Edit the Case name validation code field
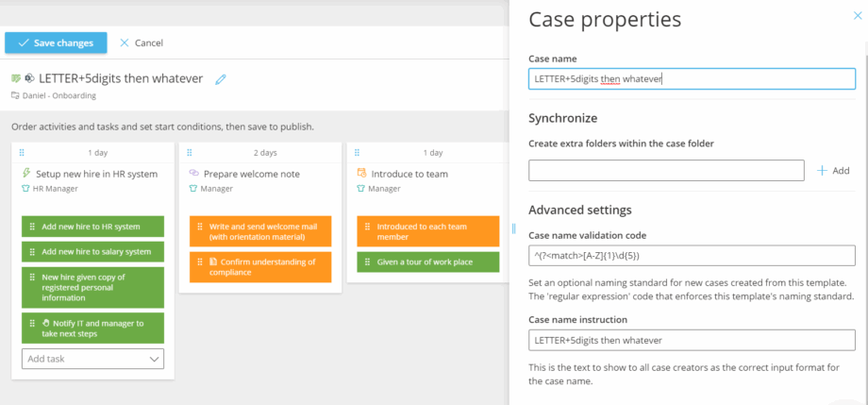The image size is (868, 405). point(691,256)
